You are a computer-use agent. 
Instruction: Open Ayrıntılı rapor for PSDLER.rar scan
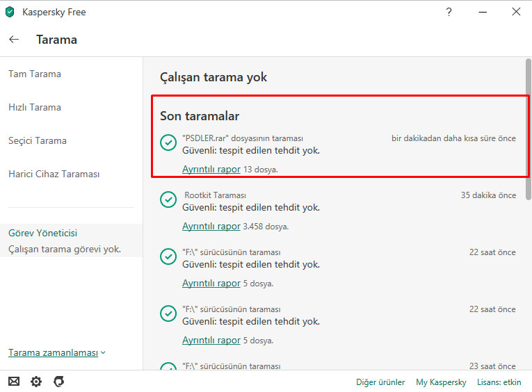pos(211,169)
